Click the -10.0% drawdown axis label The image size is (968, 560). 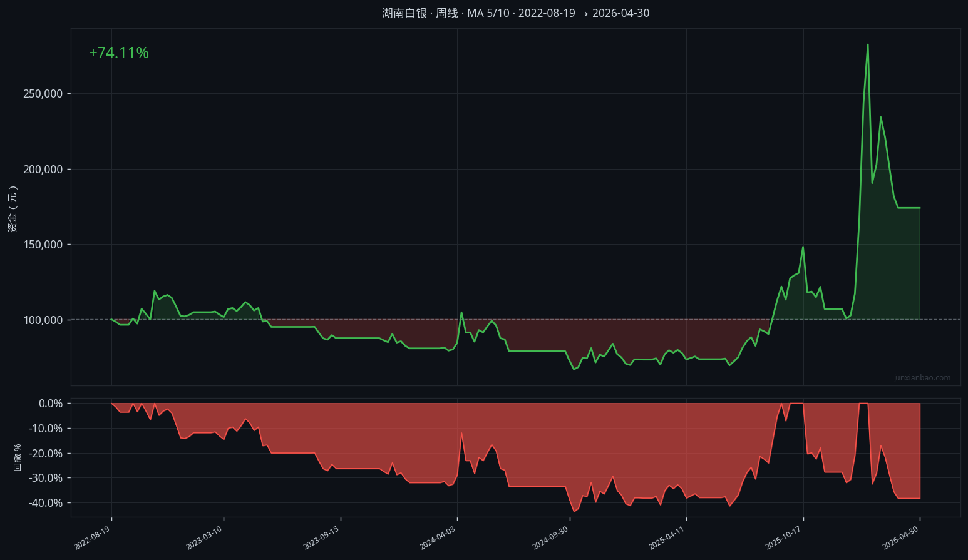[47, 429]
